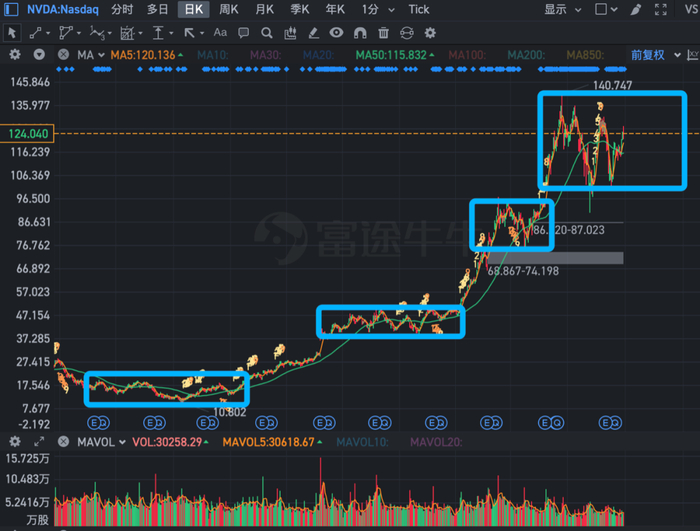This screenshot has width=700, height=531.
Task: Open main chart indicator settings gear
Action: point(15,54)
